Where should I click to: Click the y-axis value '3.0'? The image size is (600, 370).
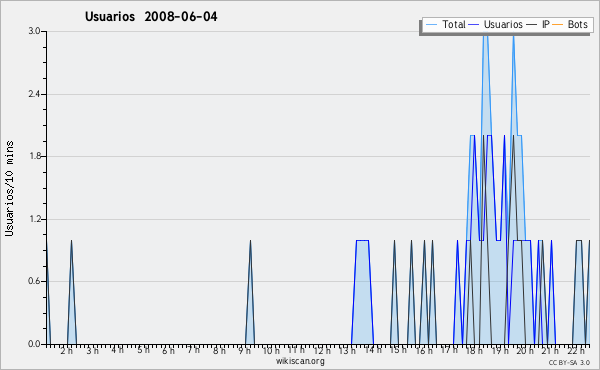coord(34,31)
